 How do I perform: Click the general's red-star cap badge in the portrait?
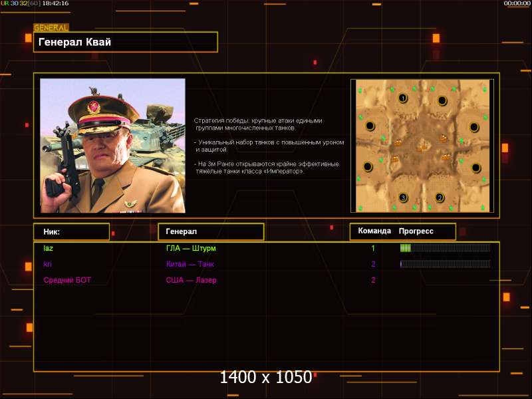pos(94,108)
